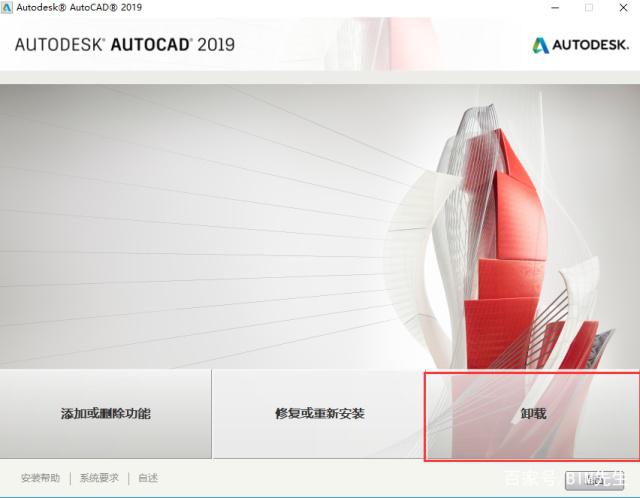Click the window title text Autodesk AutoCAD 2019
Image resolution: width=640 pixels, height=498 pixels.
point(79,7)
